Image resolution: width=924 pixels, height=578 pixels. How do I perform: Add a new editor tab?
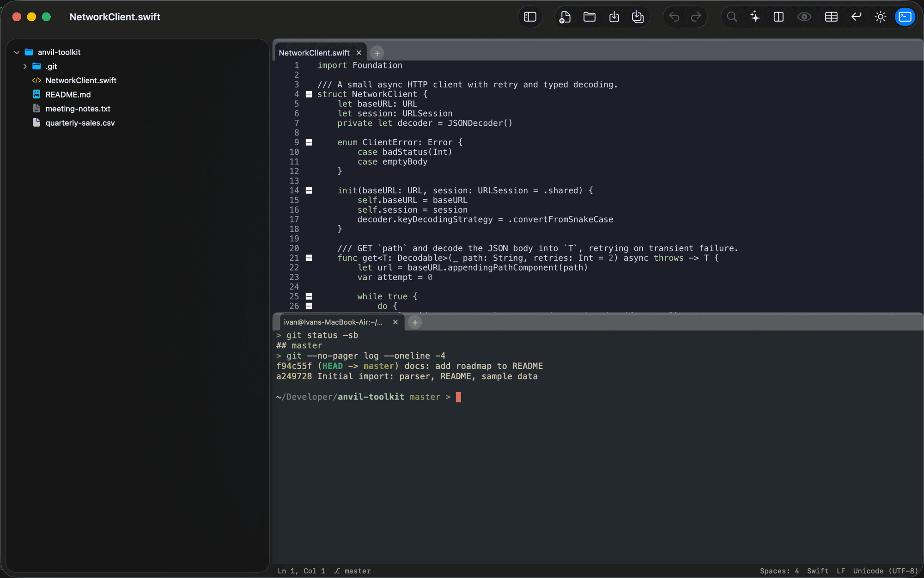(x=377, y=53)
